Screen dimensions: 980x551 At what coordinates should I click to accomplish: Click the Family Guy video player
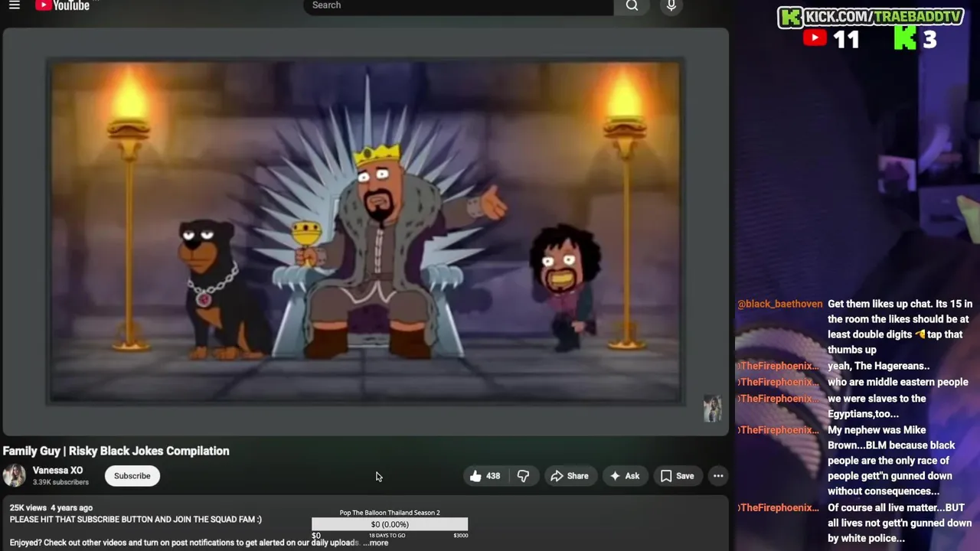[364, 233]
